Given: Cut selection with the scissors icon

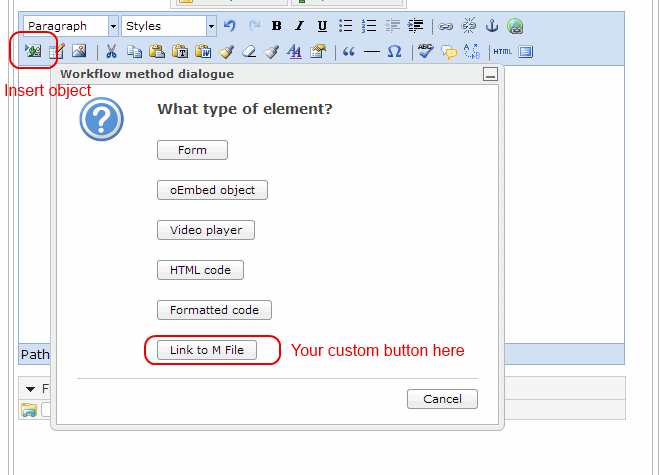Looking at the screenshot, I should coord(111,51).
